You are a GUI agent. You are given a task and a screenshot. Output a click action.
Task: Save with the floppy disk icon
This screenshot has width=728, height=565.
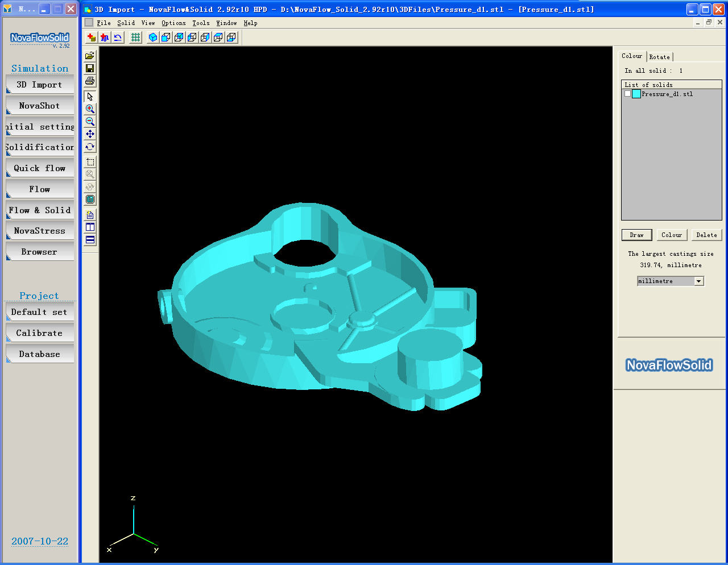point(90,68)
